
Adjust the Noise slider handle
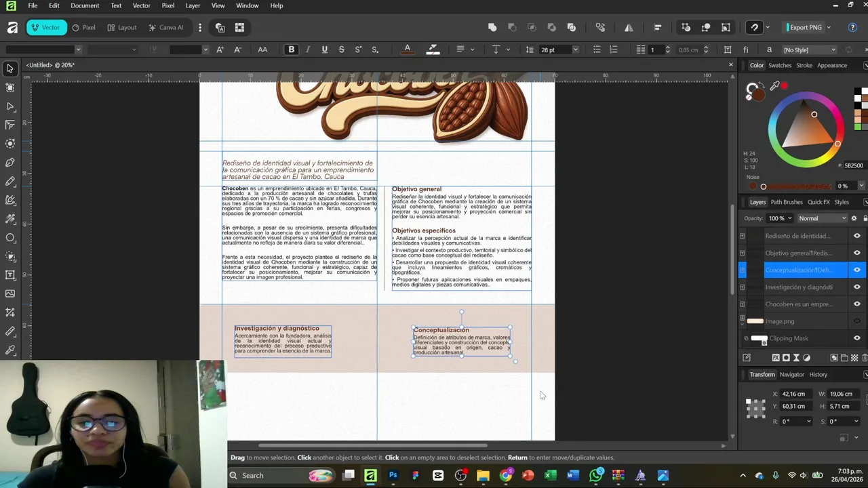pyautogui.click(x=763, y=186)
